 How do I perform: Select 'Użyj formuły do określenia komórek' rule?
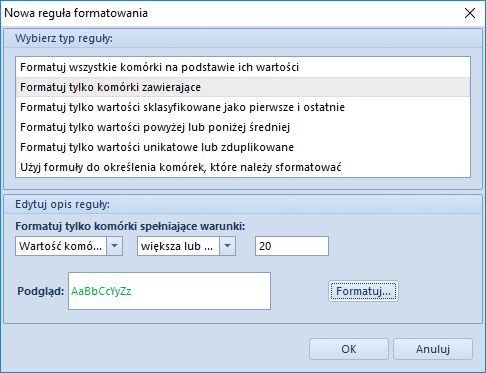click(243, 167)
